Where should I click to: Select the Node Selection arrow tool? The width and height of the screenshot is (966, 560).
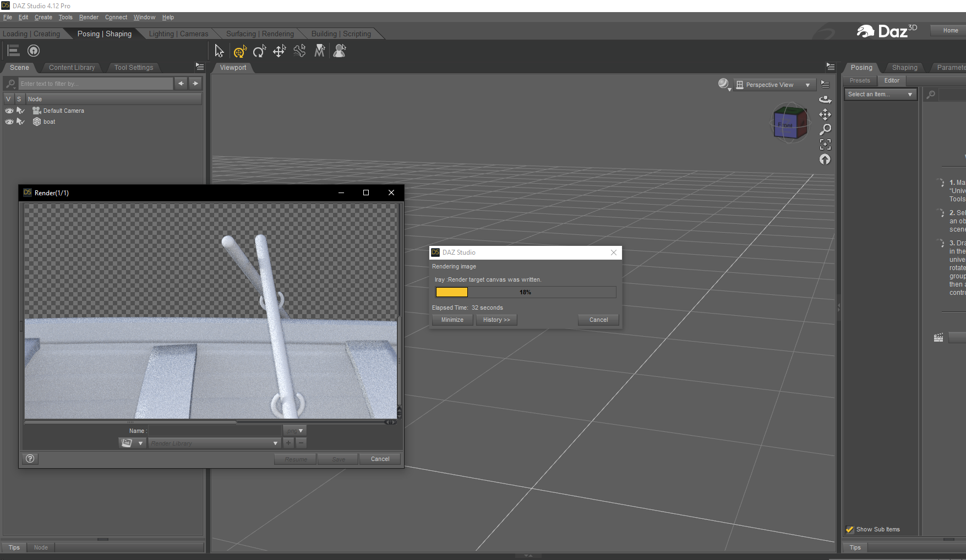[x=219, y=51]
